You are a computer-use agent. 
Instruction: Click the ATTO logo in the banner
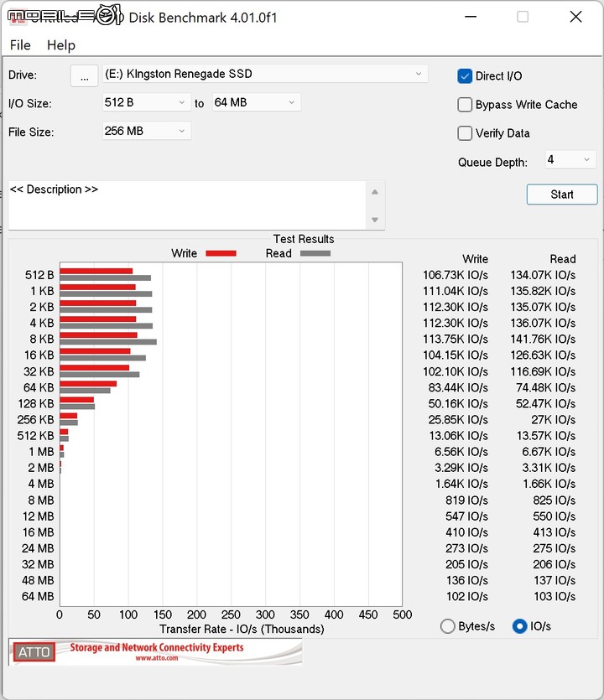(x=34, y=652)
